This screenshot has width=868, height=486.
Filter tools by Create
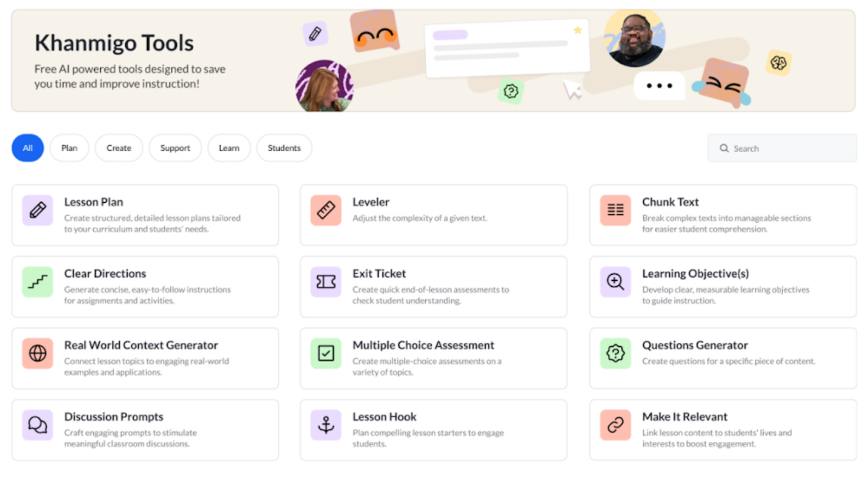click(x=119, y=148)
